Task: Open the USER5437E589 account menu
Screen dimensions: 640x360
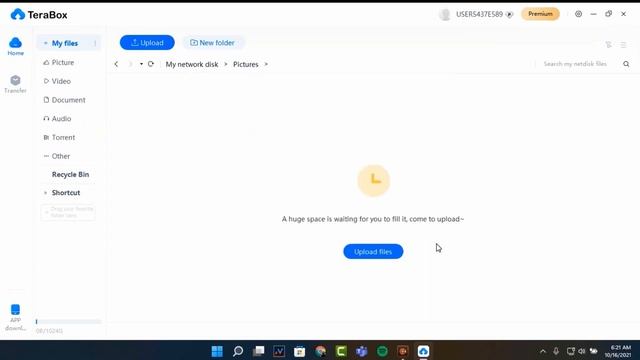Action: point(484,14)
